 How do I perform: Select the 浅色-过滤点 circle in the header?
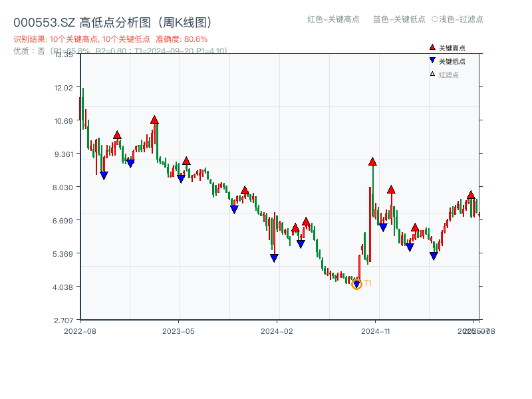(x=434, y=19)
